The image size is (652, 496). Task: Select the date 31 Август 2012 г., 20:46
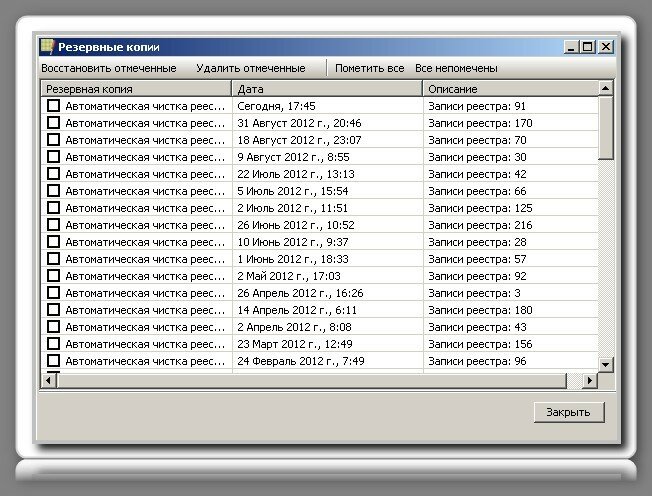pos(299,123)
